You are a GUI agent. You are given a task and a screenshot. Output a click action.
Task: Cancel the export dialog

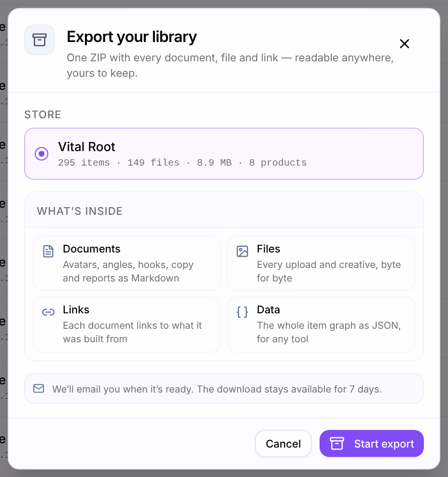pos(283,444)
